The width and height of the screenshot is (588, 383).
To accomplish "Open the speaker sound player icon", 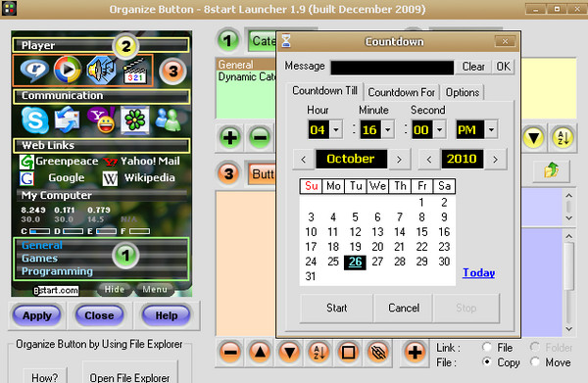I will pyautogui.click(x=101, y=71).
